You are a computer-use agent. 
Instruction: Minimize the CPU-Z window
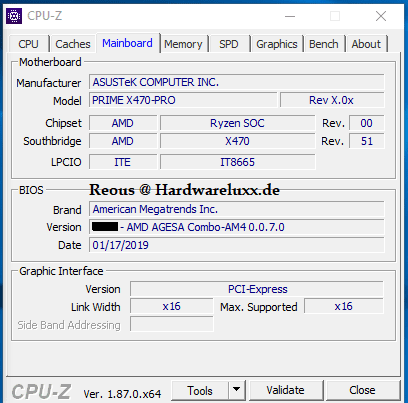290,16
